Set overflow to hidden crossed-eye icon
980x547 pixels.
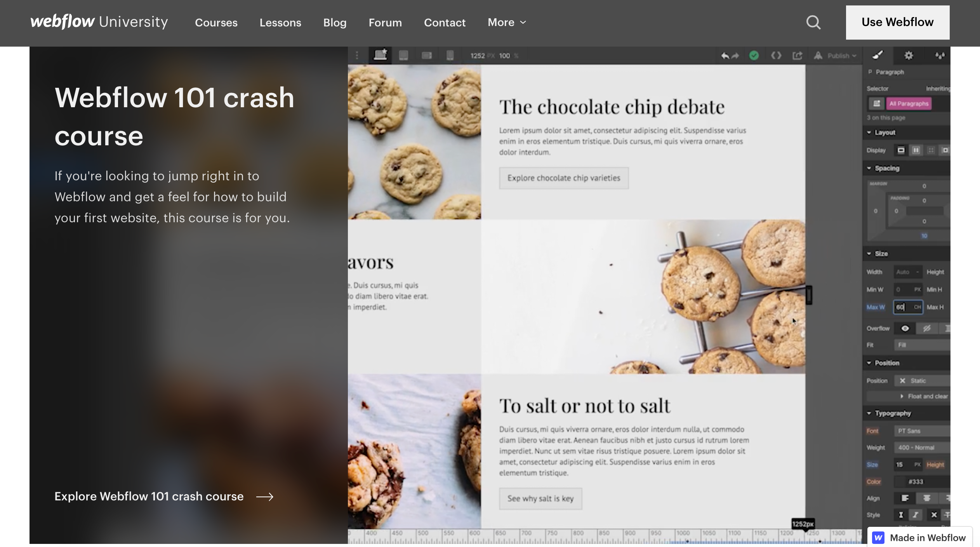[927, 328]
